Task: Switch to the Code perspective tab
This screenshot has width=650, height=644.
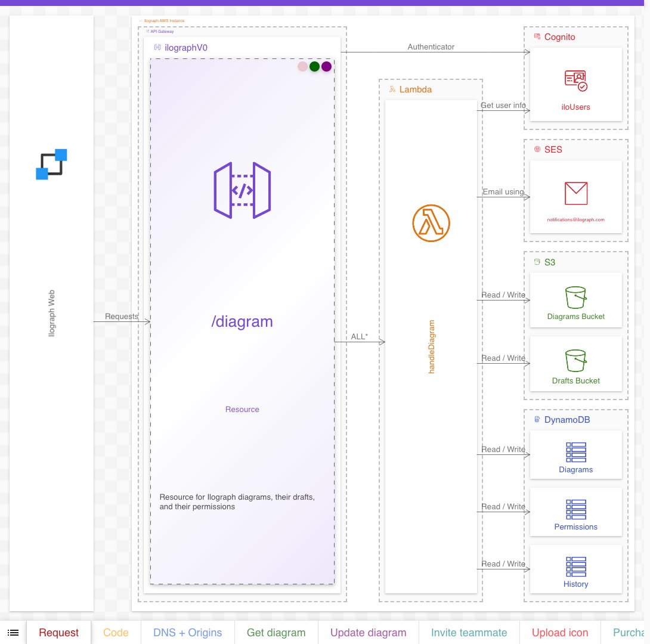Action: (116, 633)
